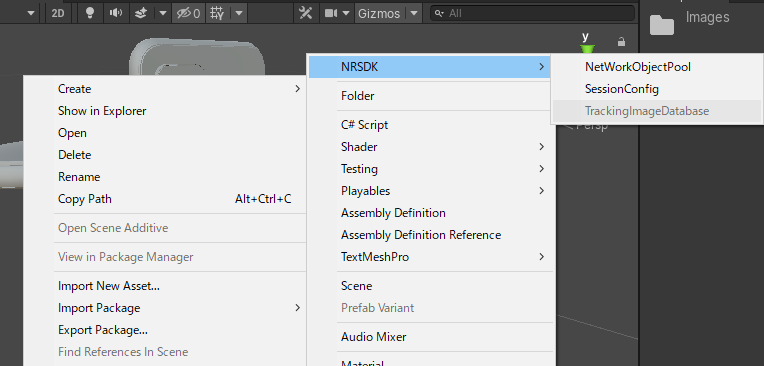This screenshot has height=366, width=764.
Task: Click the scene gizmo lock icon
Action: [621, 42]
